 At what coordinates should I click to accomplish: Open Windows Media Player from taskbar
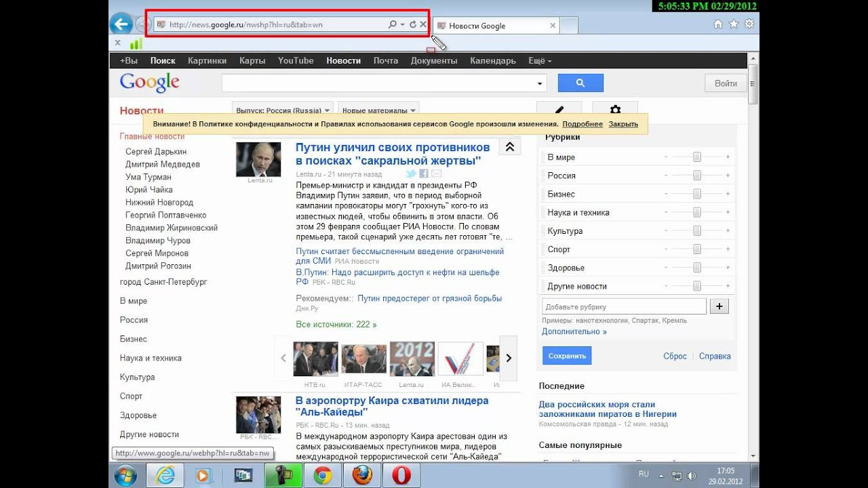pos(203,476)
